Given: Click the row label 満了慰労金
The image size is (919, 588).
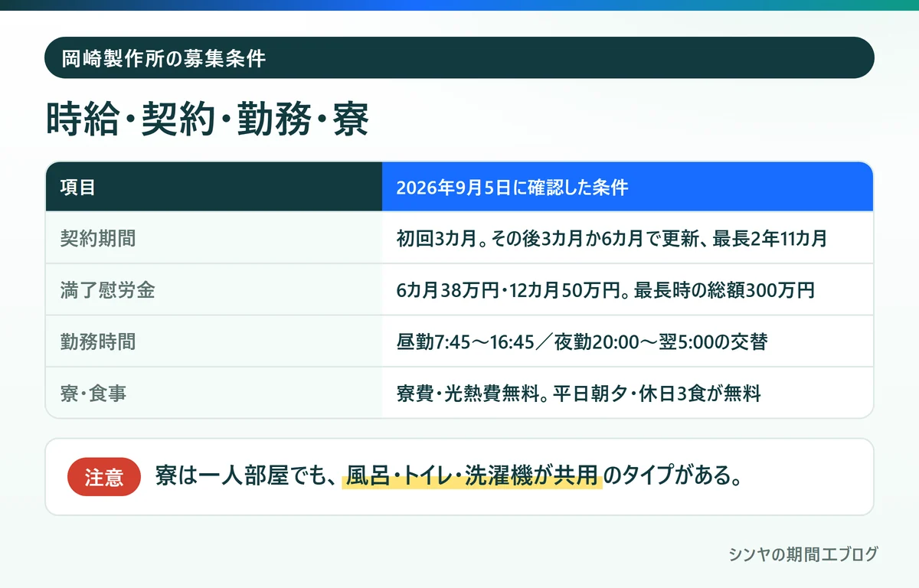Looking at the screenshot, I should (x=107, y=290).
